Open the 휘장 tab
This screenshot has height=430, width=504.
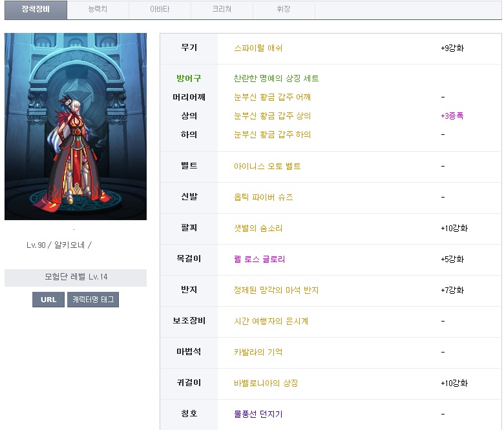coord(284,10)
